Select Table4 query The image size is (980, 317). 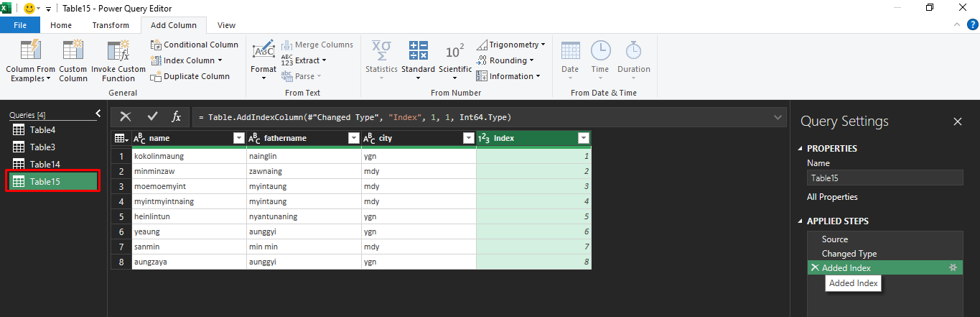pos(53,129)
